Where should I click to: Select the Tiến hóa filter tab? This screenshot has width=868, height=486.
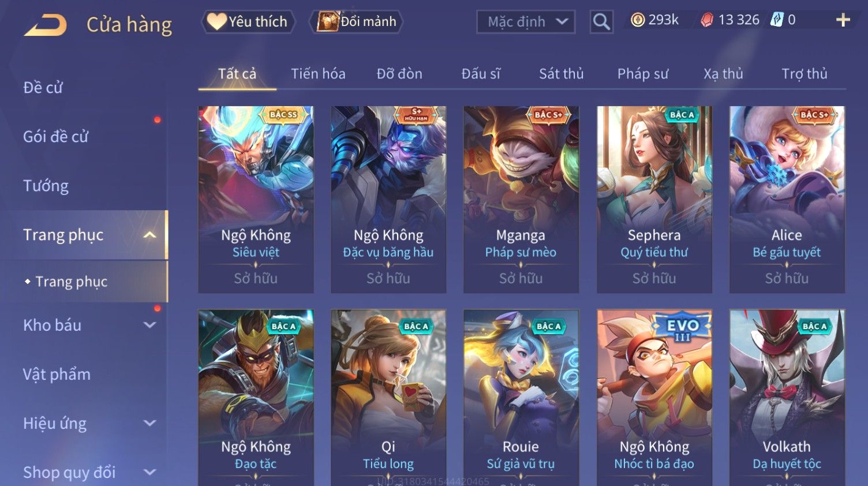coord(318,74)
